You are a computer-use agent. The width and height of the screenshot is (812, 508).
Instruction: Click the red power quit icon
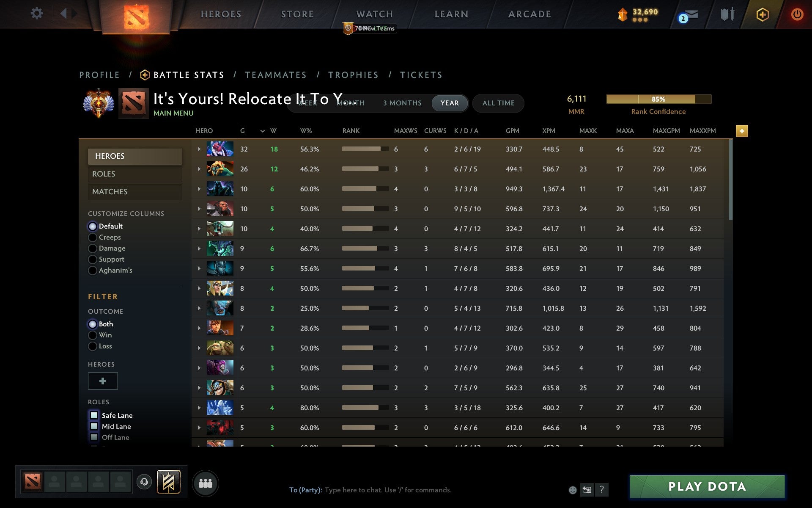(797, 14)
